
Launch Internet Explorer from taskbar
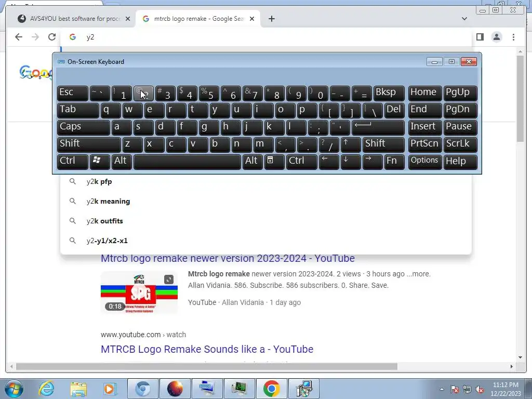point(46,389)
